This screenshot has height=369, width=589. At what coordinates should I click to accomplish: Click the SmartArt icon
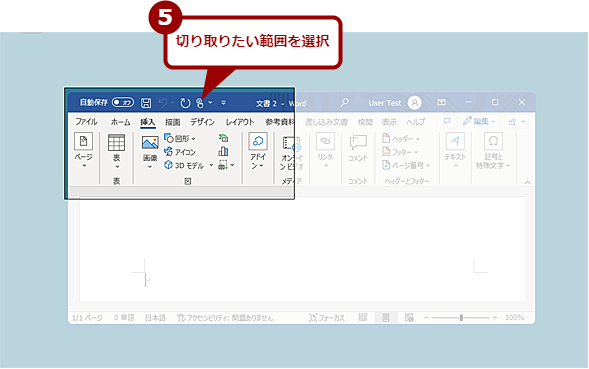(223, 138)
